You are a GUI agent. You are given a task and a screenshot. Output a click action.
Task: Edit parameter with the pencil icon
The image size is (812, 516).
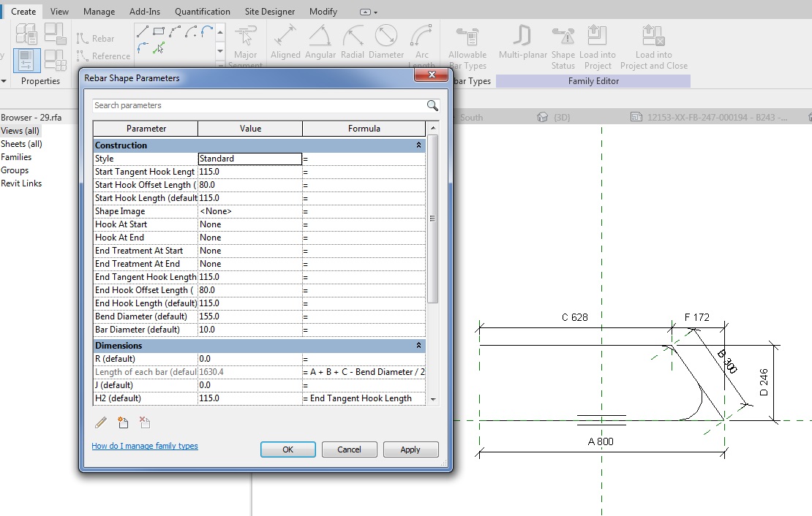click(102, 422)
